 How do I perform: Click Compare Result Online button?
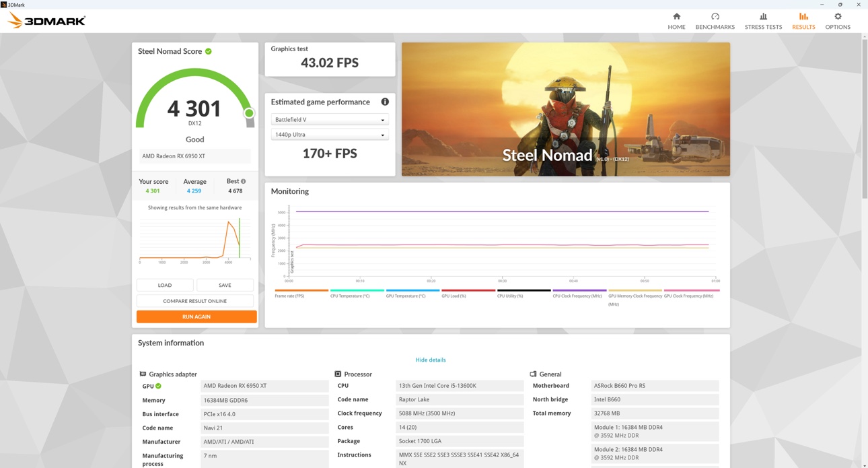pyautogui.click(x=195, y=301)
